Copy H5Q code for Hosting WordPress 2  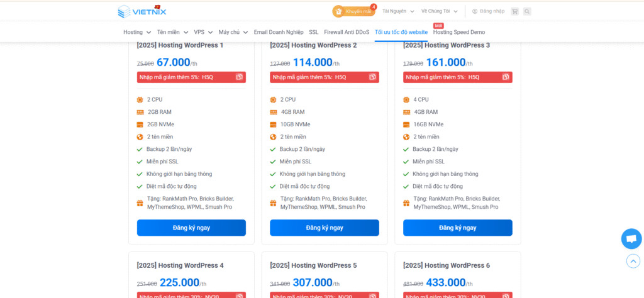(x=373, y=77)
